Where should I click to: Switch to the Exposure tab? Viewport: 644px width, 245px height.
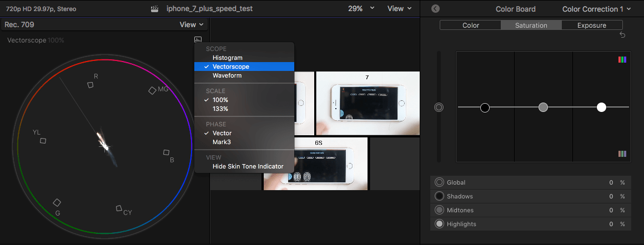click(592, 25)
